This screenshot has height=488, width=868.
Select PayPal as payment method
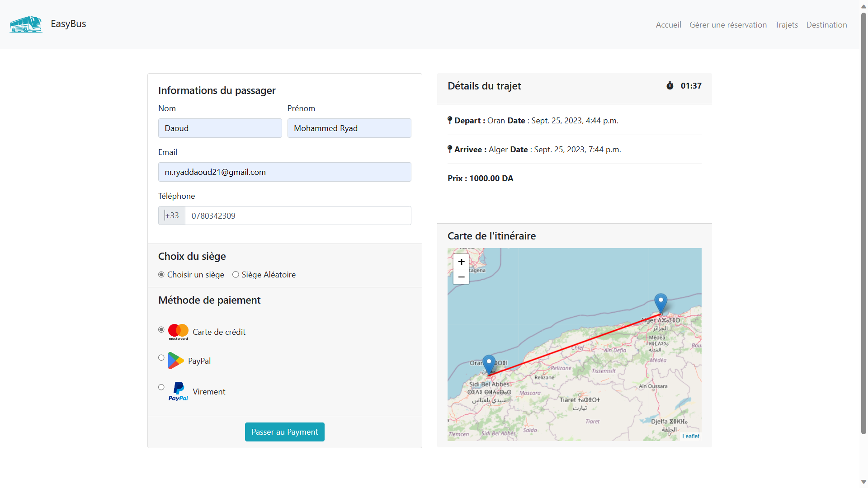[161, 357]
